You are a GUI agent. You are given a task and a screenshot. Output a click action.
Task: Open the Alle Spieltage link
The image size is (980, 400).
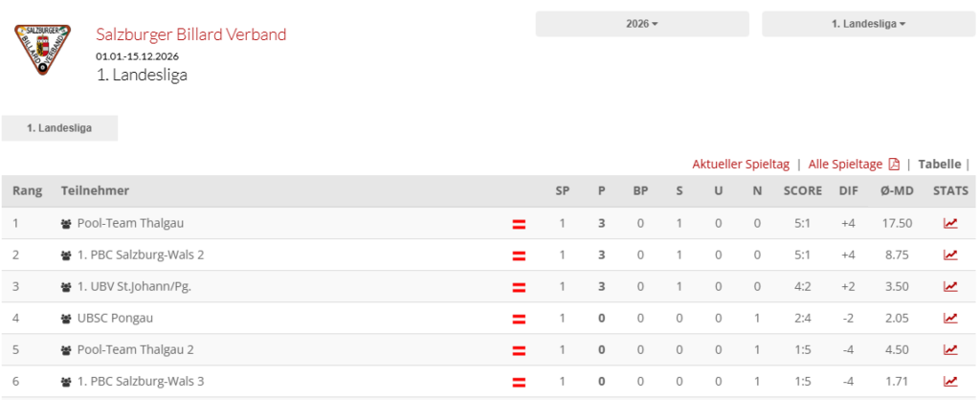coord(845,164)
